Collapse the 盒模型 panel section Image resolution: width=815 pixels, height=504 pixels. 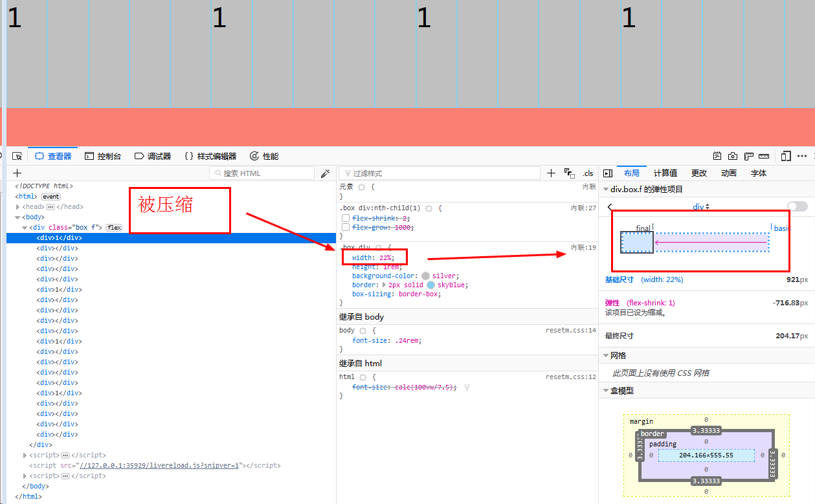point(605,390)
